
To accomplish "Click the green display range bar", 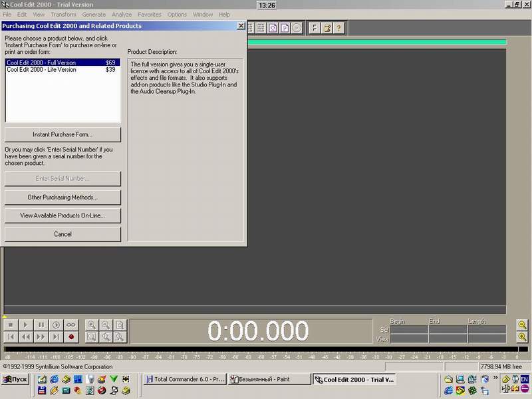I will [x=377, y=42].
